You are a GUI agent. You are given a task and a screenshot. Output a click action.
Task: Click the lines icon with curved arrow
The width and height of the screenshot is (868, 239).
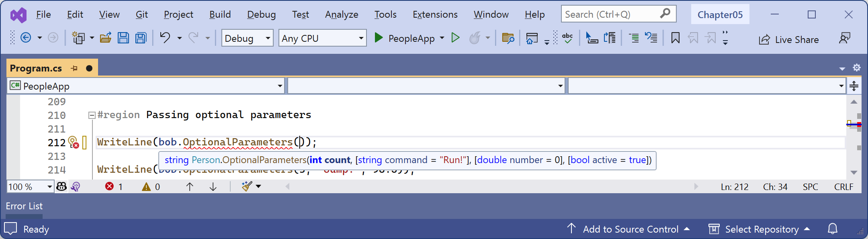(x=651, y=38)
